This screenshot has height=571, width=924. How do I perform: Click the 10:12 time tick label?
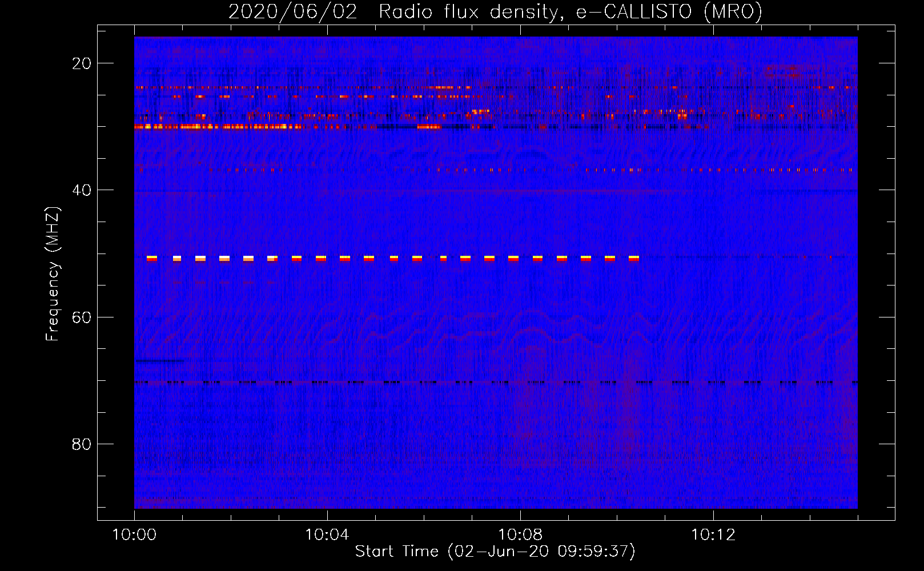pyautogui.click(x=713, y=535)
